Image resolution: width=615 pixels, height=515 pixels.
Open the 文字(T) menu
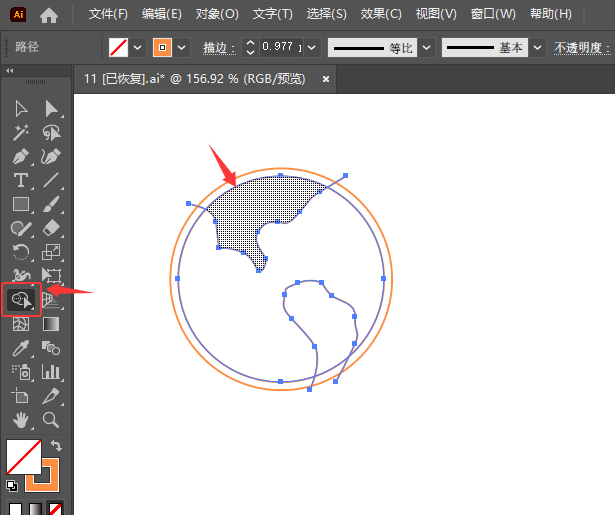[x=273, y=15]
